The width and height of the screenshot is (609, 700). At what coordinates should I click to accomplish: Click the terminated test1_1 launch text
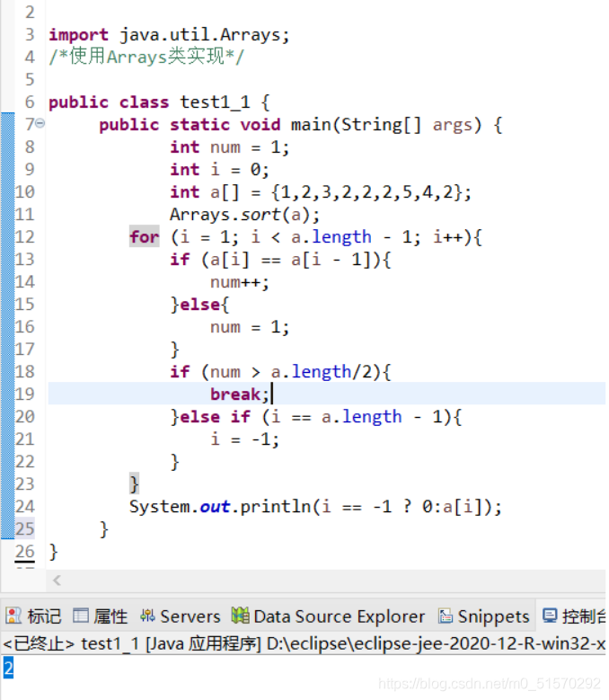(304, 643)
